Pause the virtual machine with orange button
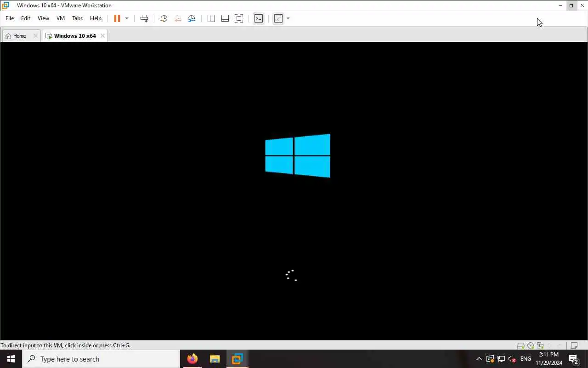Screen dimensions: 588x368 117,18
